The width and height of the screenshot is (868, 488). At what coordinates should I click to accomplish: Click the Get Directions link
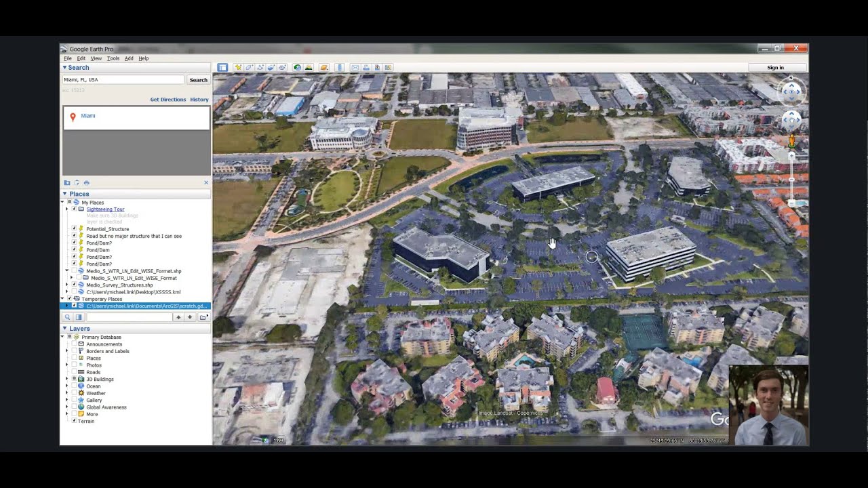coord(168,100)
